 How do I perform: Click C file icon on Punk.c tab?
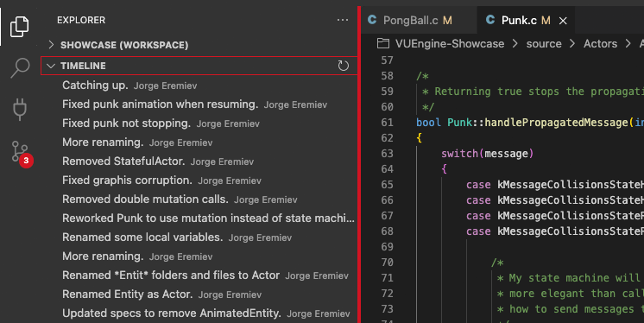tap(490, 20)
